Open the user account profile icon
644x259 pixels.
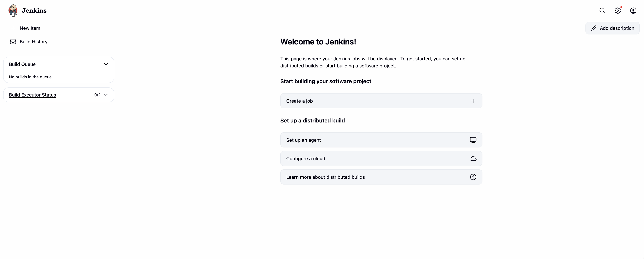(633, 11)
